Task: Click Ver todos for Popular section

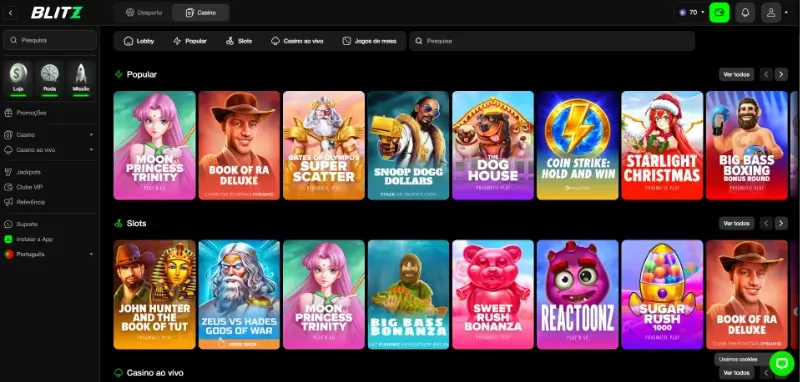Action: pos(736,74)
